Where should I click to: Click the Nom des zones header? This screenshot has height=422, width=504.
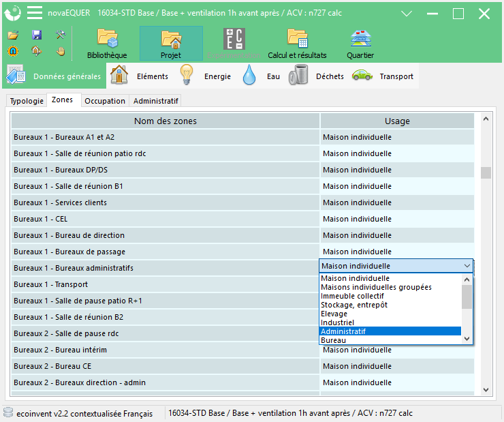point(166,121)
